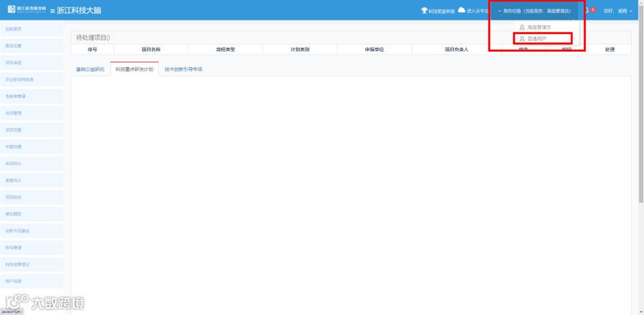
Task: Open 合同管理 in sidebar
Action: pyautogui.click(x=31, y=113)
